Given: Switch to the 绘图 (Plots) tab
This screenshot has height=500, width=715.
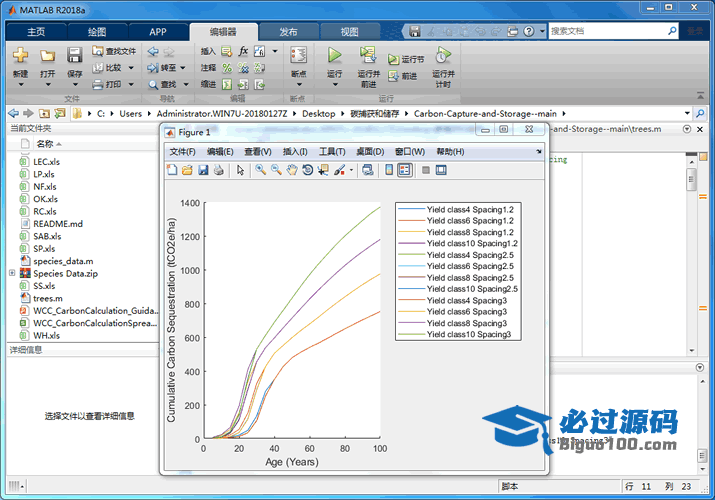Looking at the screenshot, I should pyautogui.click(x=97, y=32).
